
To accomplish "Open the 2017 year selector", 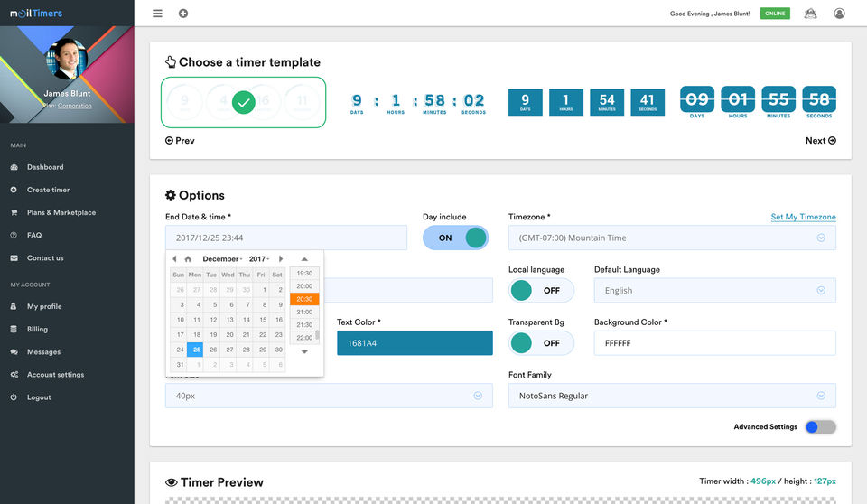I will [x=259, y=259].
